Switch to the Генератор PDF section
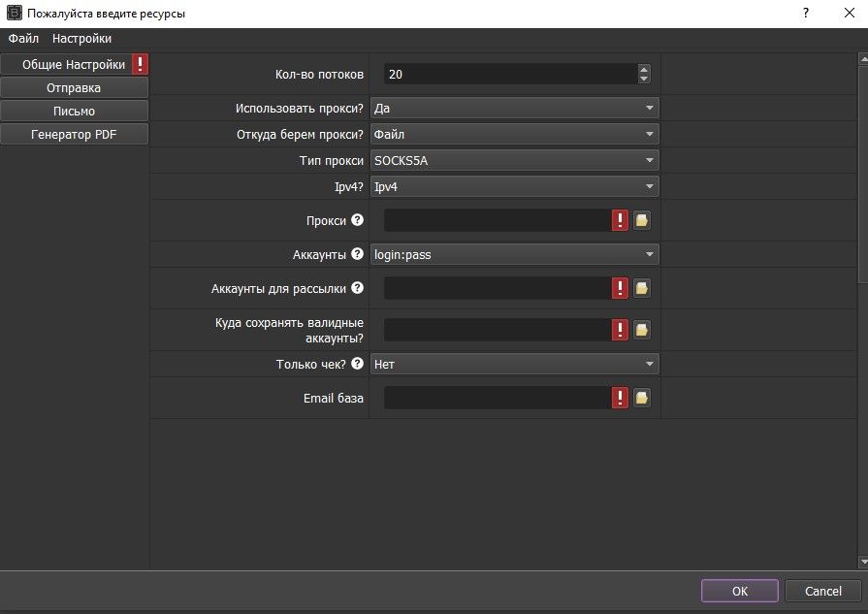 tap(74, 134)
